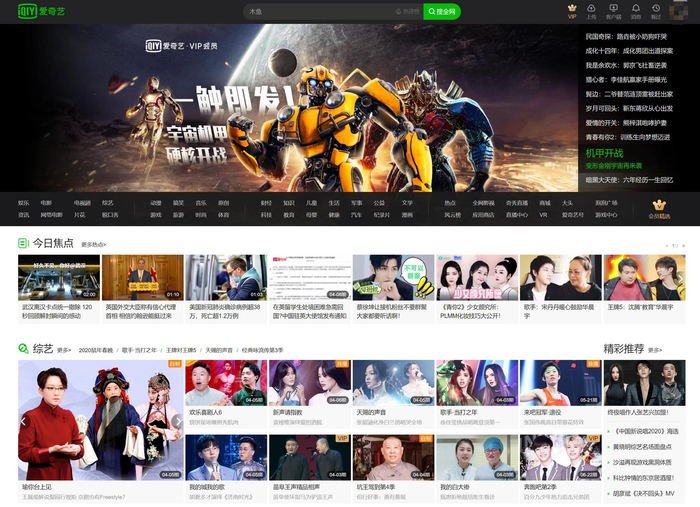Open the 武汉离汉卡点 news video thumbnail
The image size is (700, 507).
tap(59, 278)
